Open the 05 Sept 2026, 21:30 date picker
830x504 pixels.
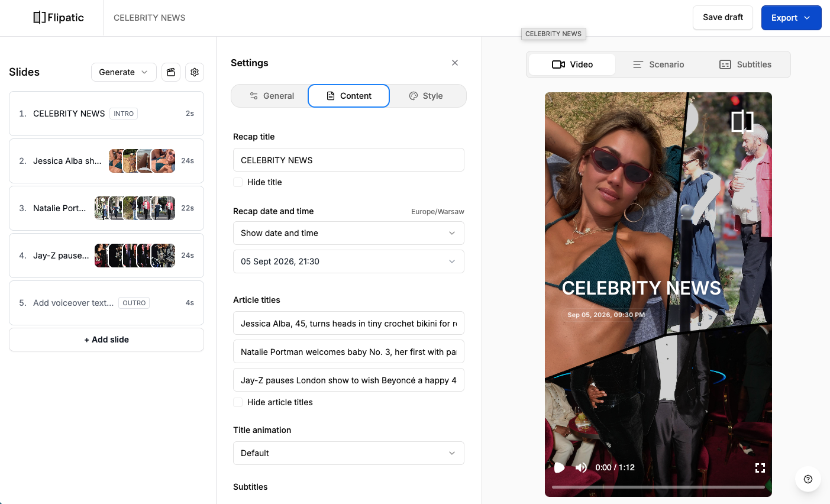(x=348, y=261)
